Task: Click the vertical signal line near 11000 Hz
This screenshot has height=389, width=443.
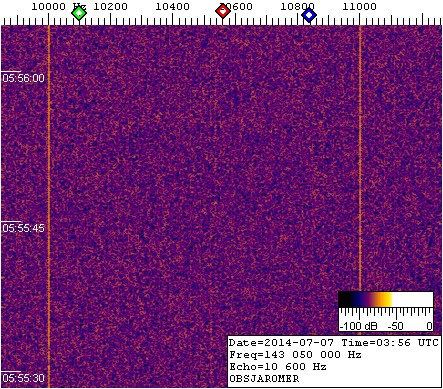Action: 360,158
